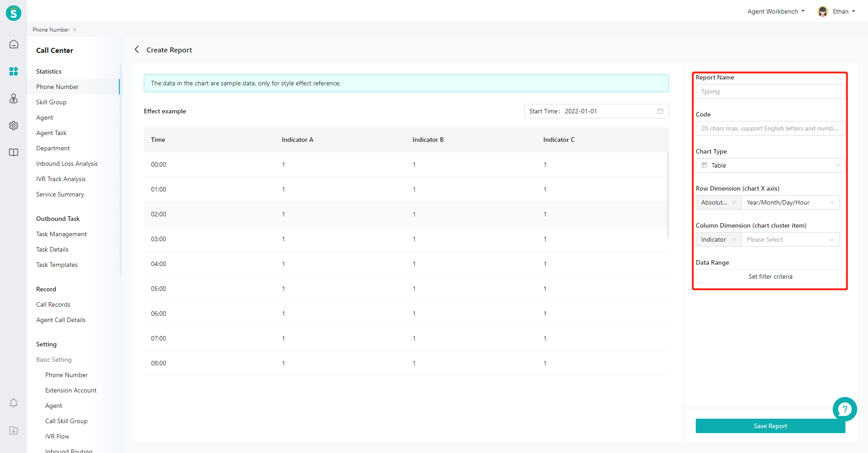The image size is (868, 453).
Task: Open the Year/Month/Day/Hour dropdown
Action: (x=791, y=202)
